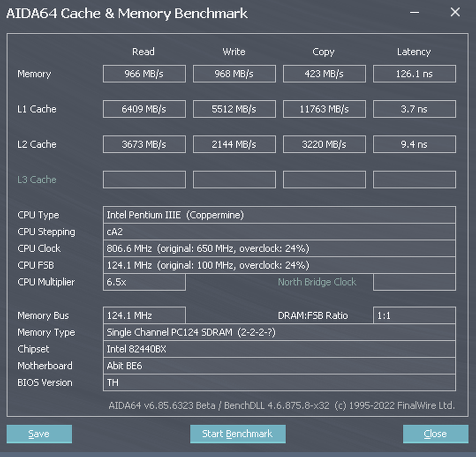
Task: Click Memory Type value Single Channel PC124 SDRAM
Action: point(279,332)
